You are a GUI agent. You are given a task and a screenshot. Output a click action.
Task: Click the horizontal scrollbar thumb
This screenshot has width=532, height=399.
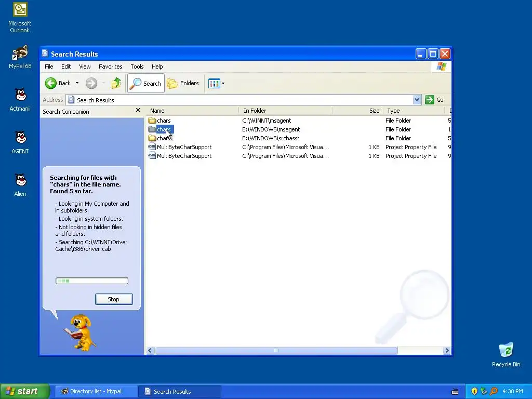click(276, 351)
